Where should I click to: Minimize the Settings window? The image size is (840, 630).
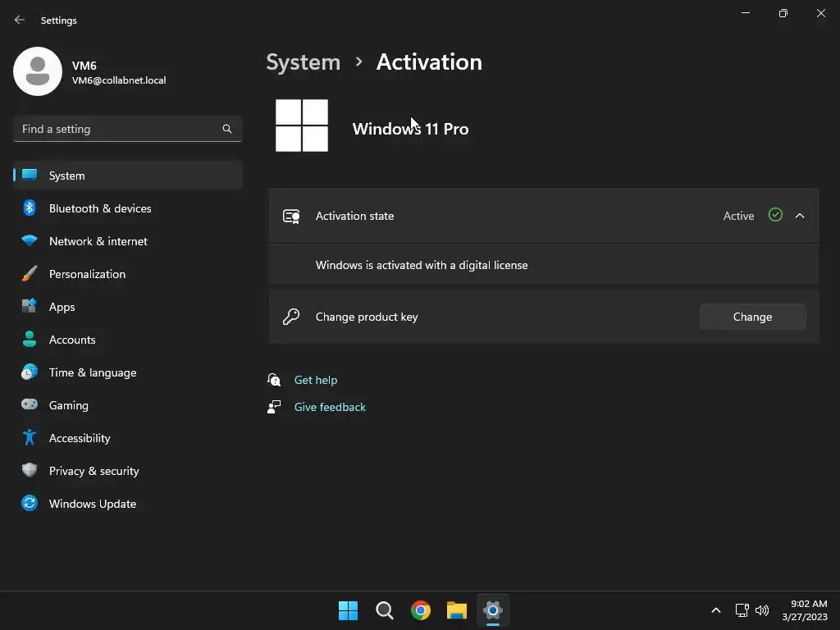(x=745, y=13)
